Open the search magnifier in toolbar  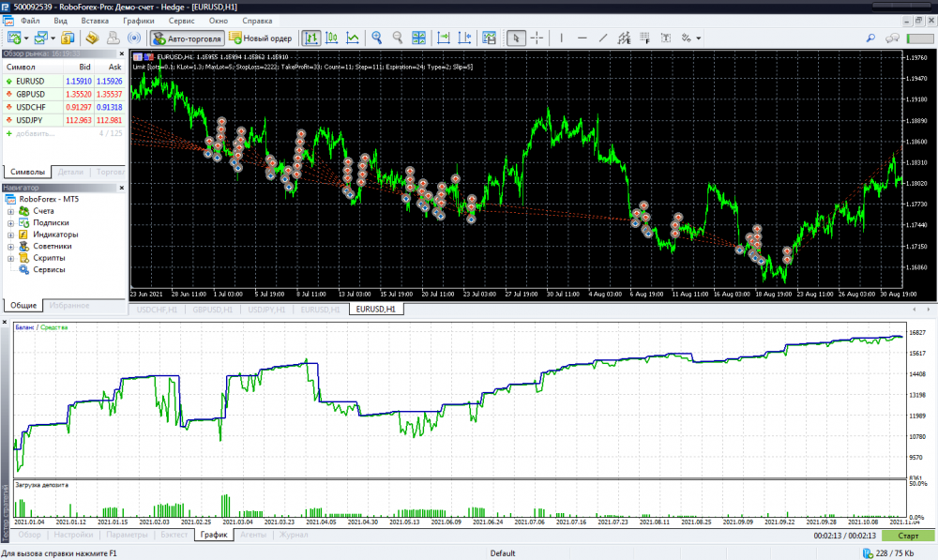870,38
